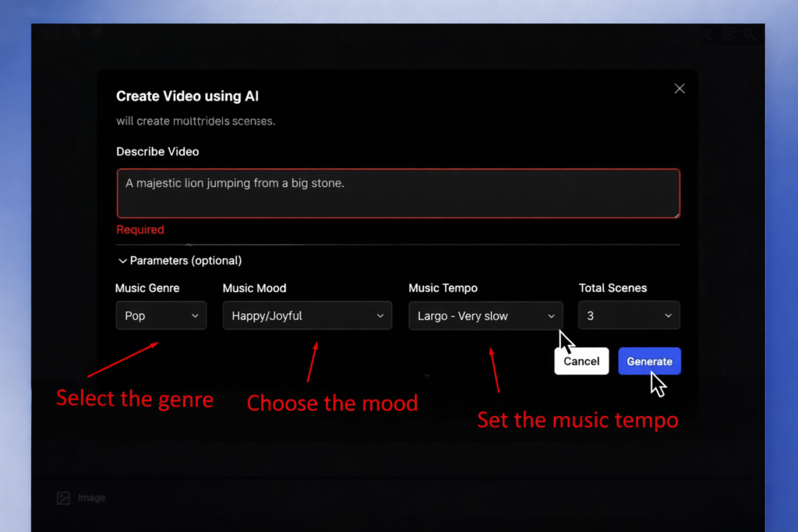Close the Create Video using AI dialog
The width and height of the screenshot is (798, 532).
[679, 89]
